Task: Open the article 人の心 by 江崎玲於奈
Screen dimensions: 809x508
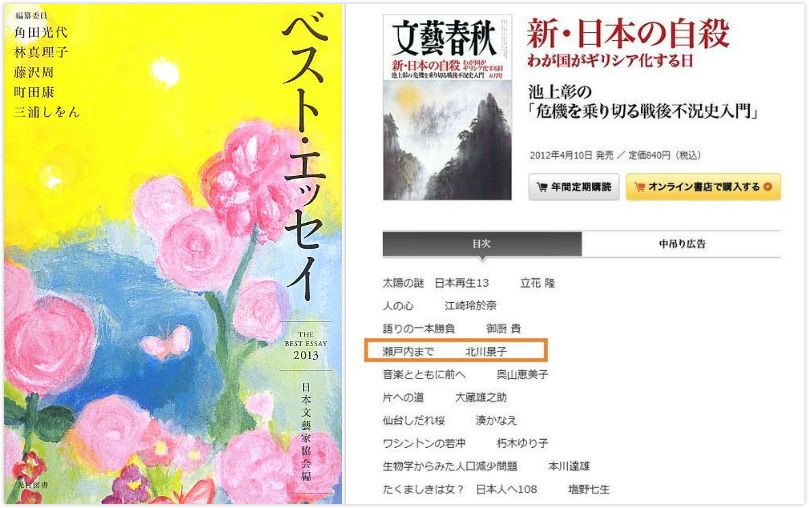Action: pos(439,306)
